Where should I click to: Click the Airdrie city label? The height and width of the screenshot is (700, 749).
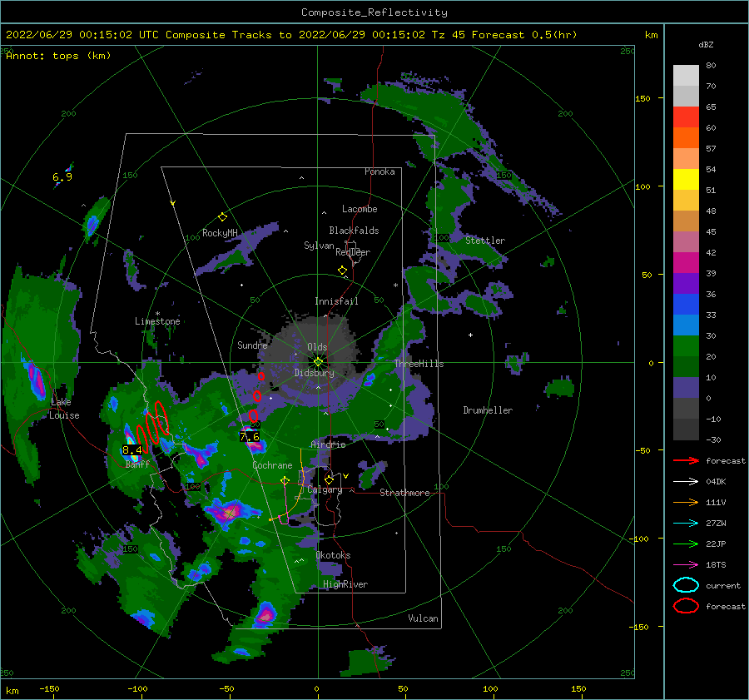click(x=328, y=444)
